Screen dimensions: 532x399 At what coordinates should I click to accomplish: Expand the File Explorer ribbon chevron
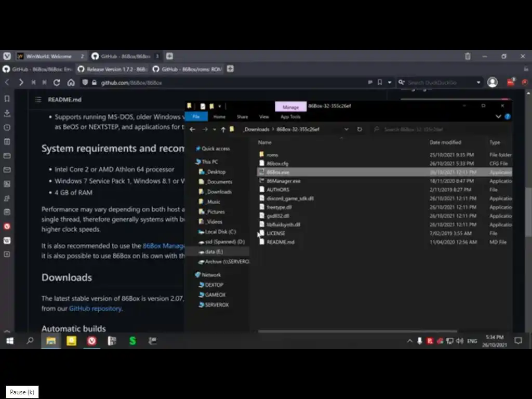pyautogui.click(x=498, y=116)
